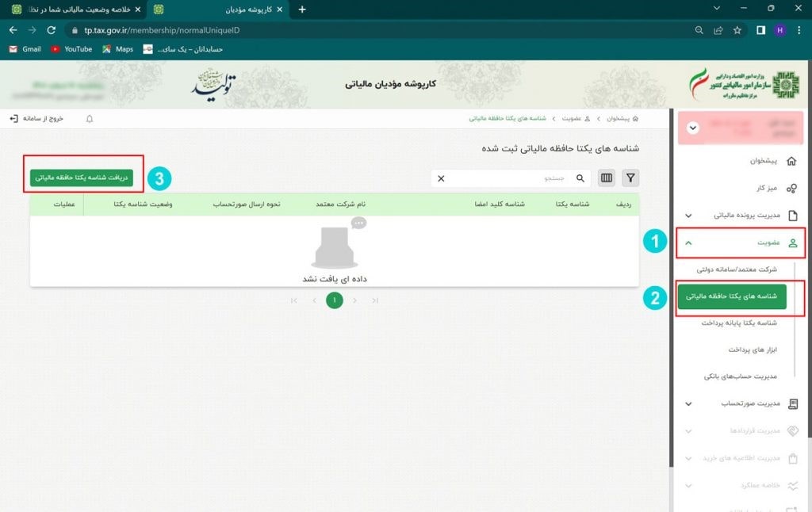Screen dimensions: 812x512
Task: Click the notification bell icon
Action: coord(90,118)
